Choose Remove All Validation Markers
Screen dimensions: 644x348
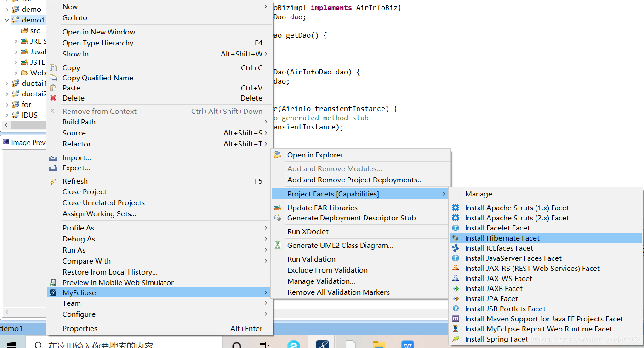(361, 292)
